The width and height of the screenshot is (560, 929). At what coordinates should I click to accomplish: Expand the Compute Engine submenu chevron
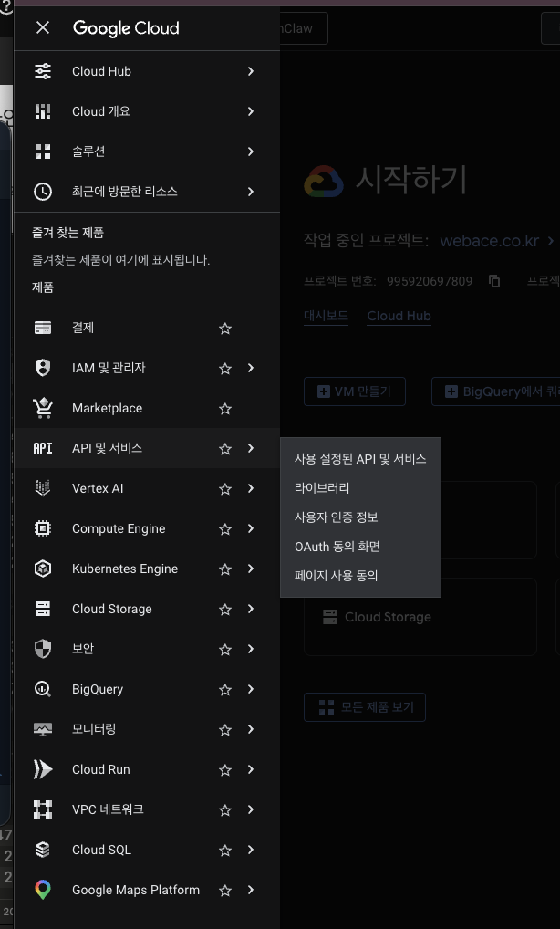(251, 528)
